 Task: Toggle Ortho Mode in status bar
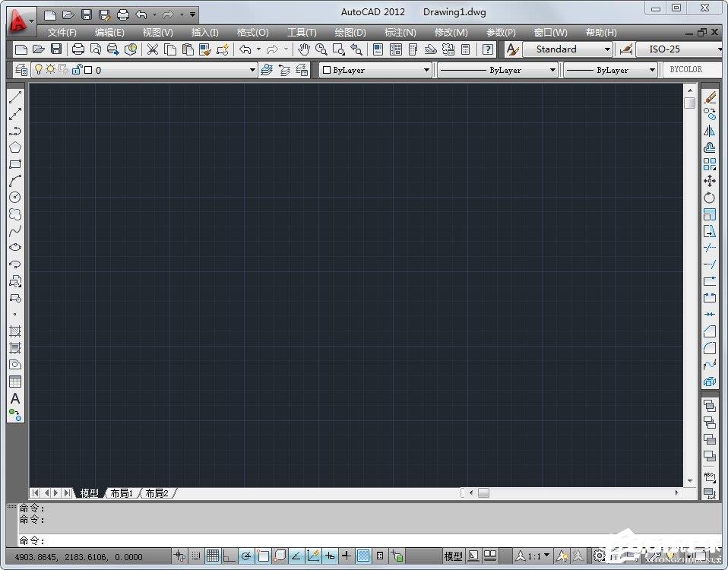pos(229,556)
